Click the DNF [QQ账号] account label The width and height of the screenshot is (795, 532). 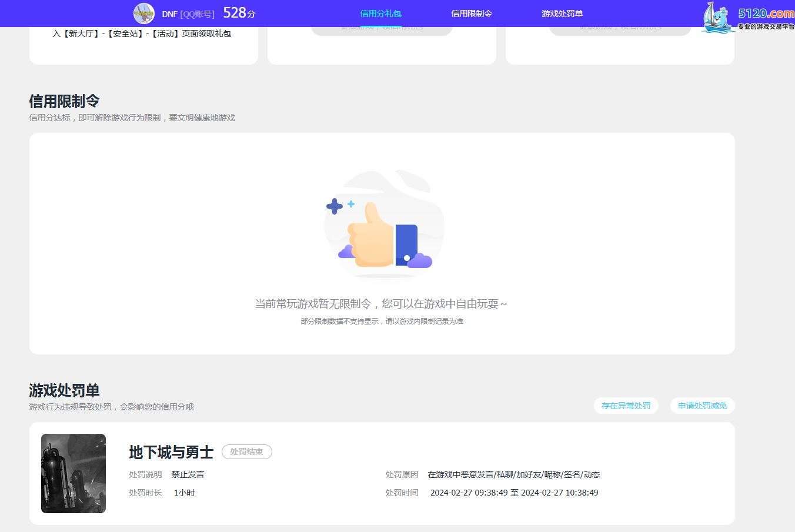(188, 14)
